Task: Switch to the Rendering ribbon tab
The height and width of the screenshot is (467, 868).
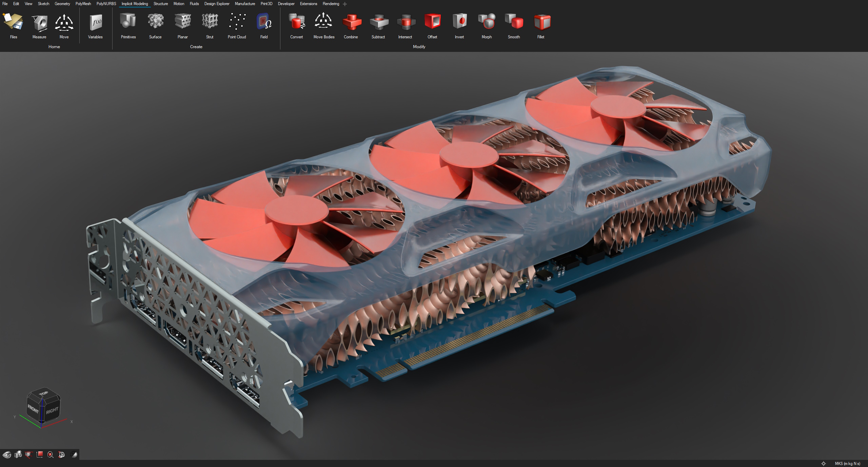Action: [331, 4]
